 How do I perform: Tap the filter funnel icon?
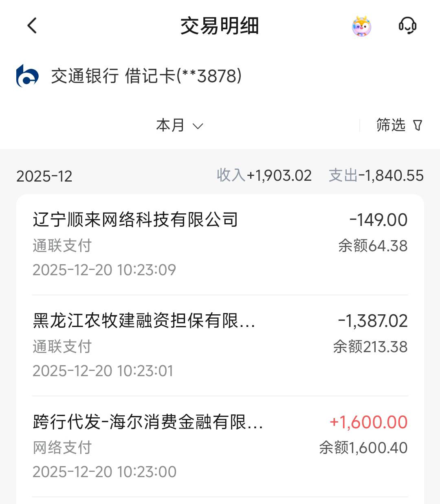click(x=418, y=125)
